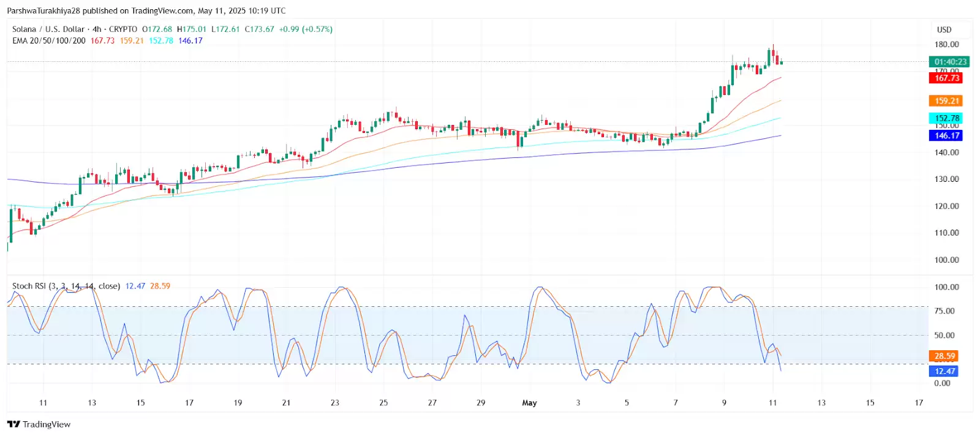Click the blue 12.47 Stoch RSI tag
980x436 pixels.
point(944,371)
